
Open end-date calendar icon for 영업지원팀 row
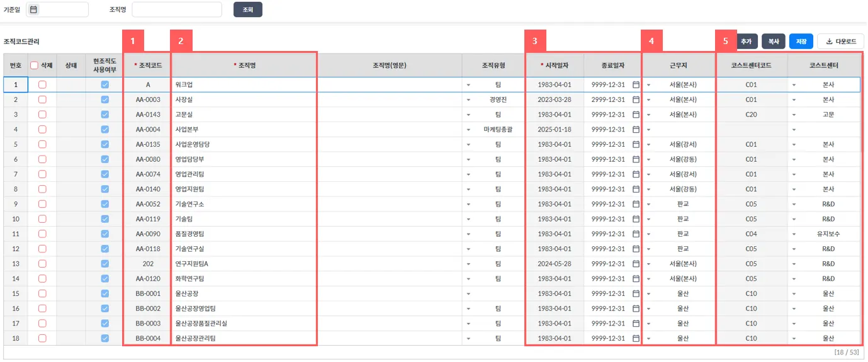[x=636, y=189]
